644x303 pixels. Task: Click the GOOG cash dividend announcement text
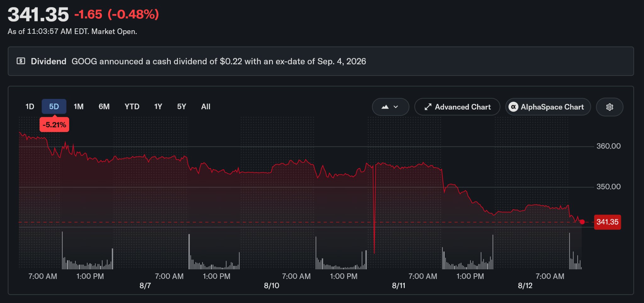[x=219, y=61]
